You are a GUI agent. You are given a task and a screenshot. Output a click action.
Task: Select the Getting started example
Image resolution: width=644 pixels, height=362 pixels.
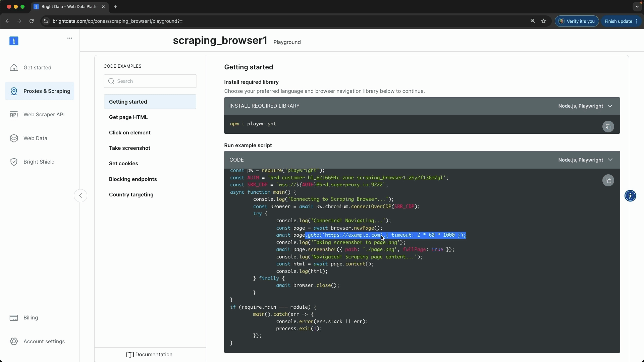pyautogui.click(x=150, y=102)
